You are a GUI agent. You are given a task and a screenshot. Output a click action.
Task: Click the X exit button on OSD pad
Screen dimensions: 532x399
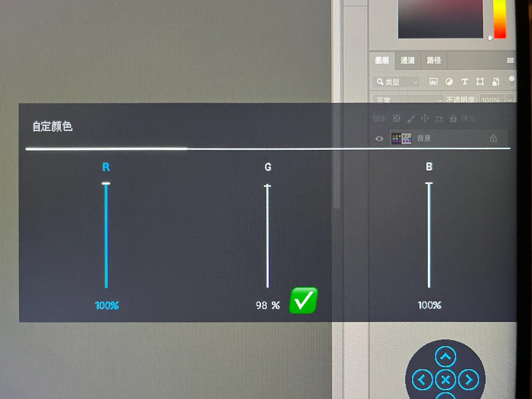(x=446, y=379)
